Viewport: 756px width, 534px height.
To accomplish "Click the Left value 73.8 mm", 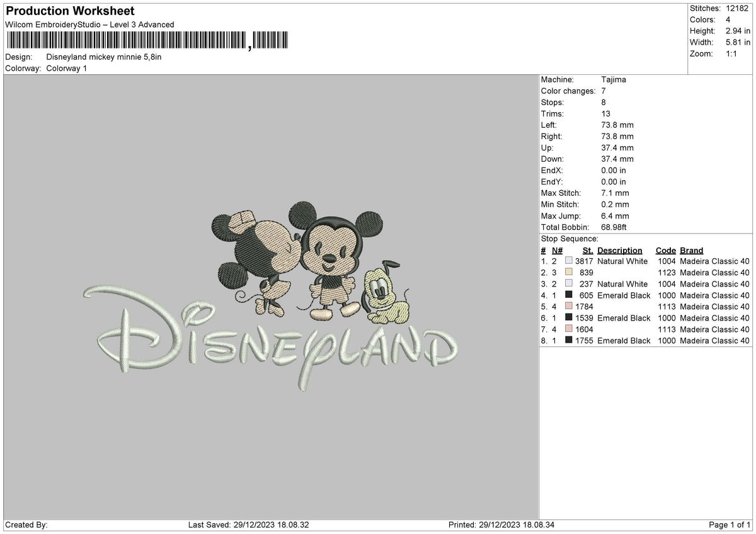I will 617,125.
